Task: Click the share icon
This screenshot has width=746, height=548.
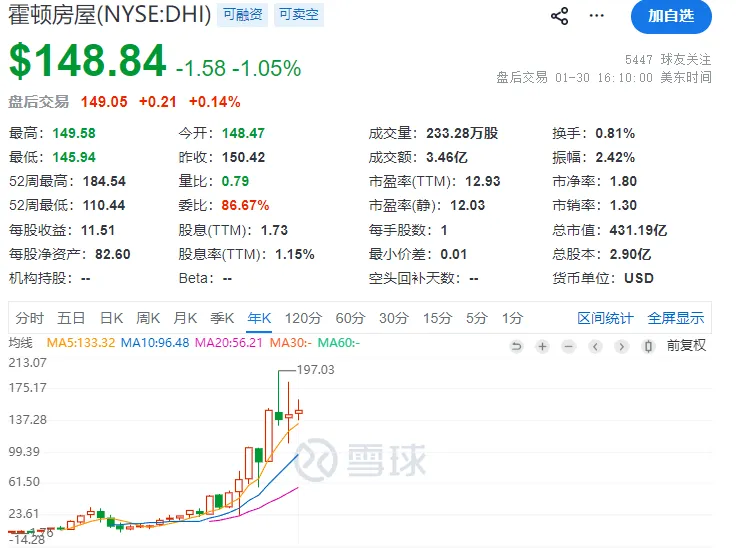Action: [560, 16]
